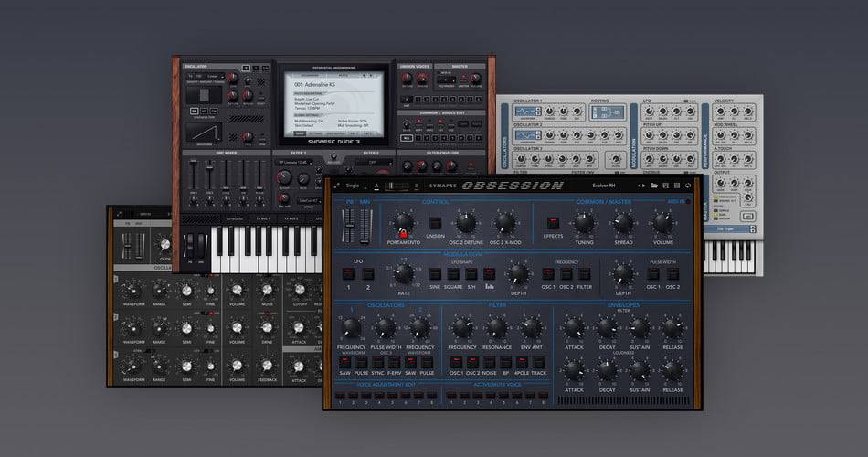
Task: Click the first OSC Mixer fader in Dune 3
Action: (x=193, y=175)
